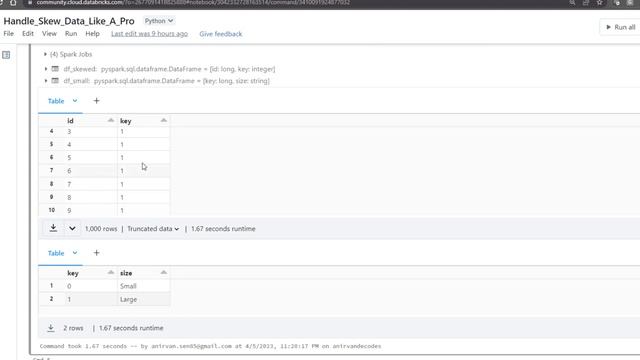Click the notebook title Handle_Skew_Data_Like_A_Pro
Image resolution: width=640 pixels, height=360 pixels.
click(69, 21)
